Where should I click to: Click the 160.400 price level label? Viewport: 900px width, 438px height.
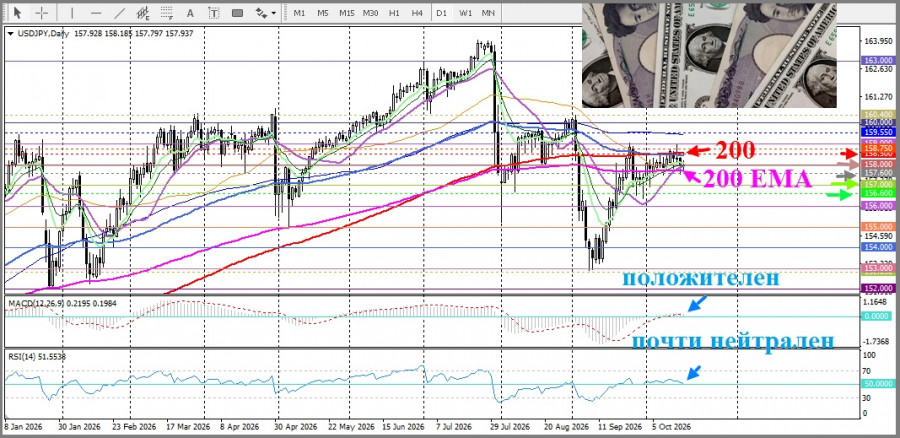[x=878, y=114]
